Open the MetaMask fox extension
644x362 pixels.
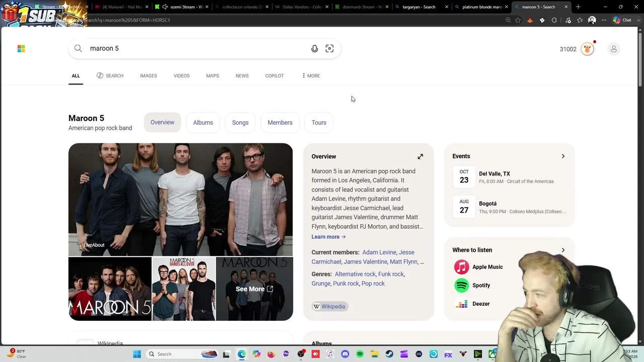(530, 20)
